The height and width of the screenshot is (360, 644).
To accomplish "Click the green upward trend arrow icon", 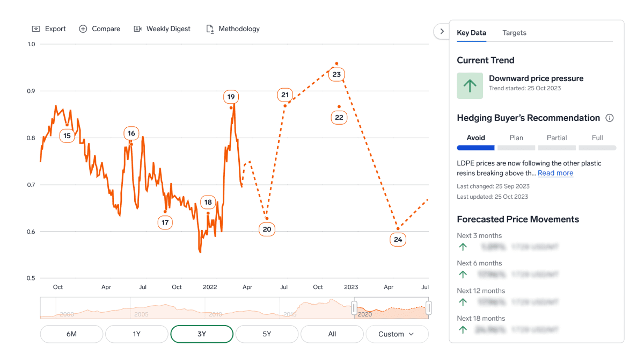I will click(470, 86).
